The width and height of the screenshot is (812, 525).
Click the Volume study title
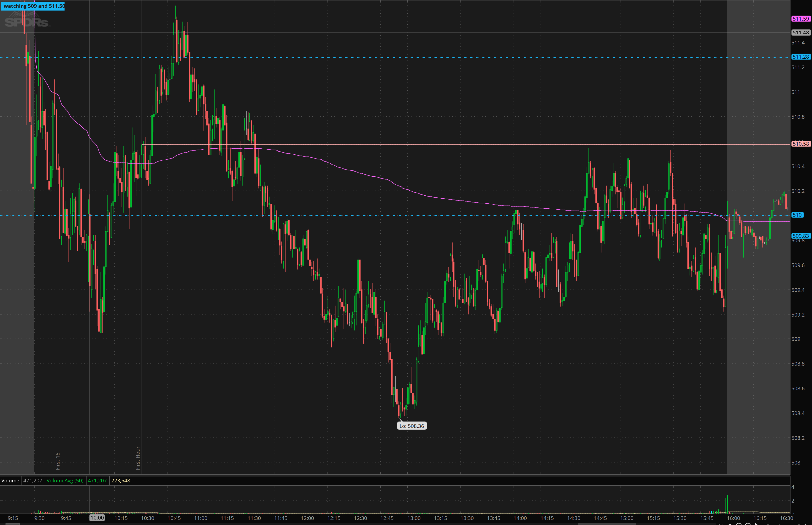coord(10,480)
